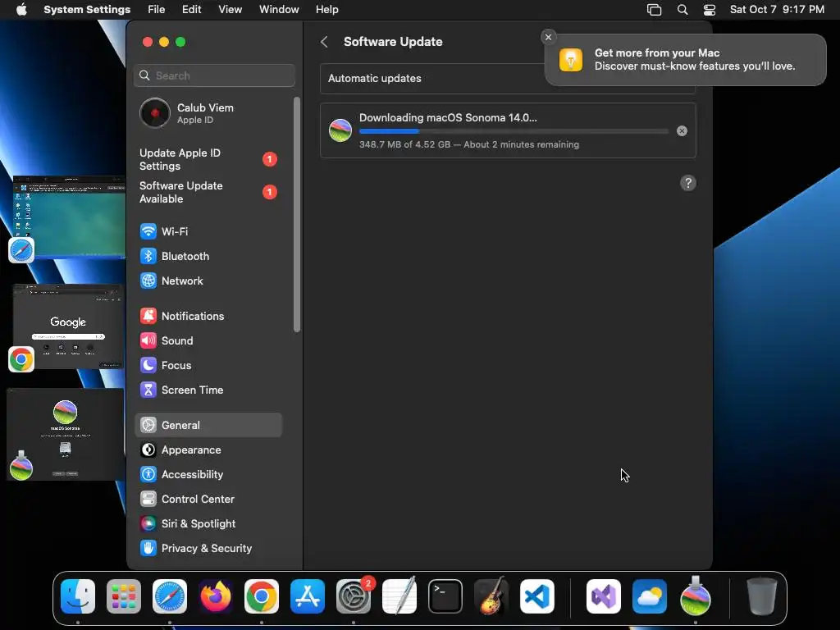This screenshot has height=630, width=840.
Task: Open Finder from the Dock
Action: [x=78, y=596]
